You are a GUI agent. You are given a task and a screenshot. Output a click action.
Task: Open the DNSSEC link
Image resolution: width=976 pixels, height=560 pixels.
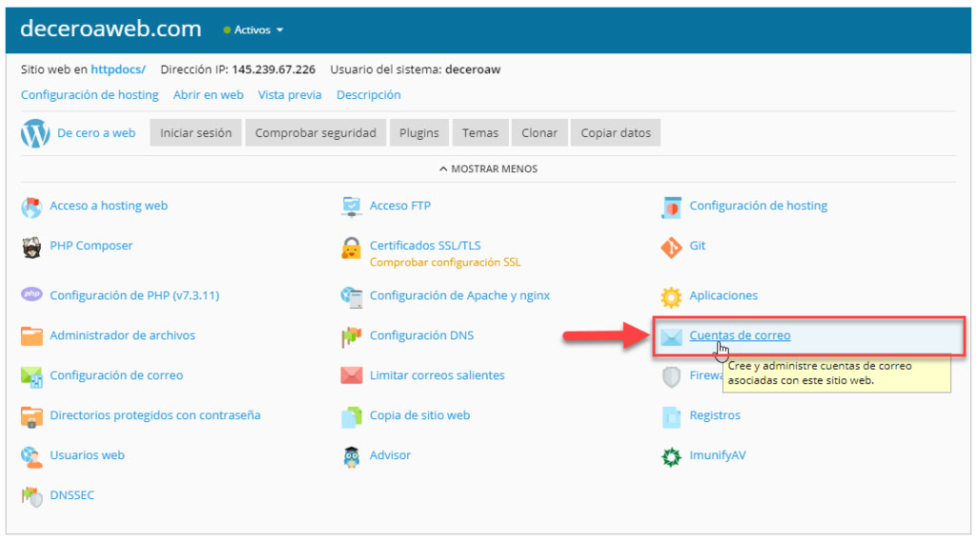[72, 494]
